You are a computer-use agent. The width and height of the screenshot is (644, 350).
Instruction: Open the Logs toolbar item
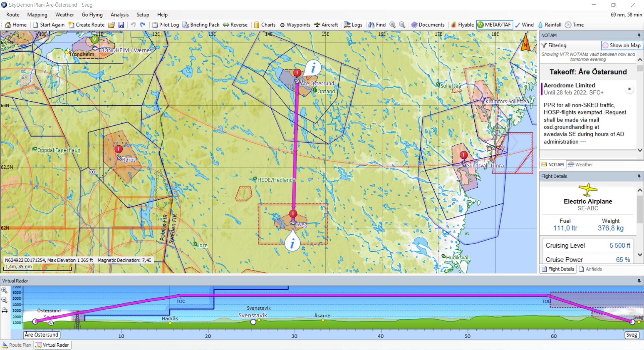click(x=353, y=25)
